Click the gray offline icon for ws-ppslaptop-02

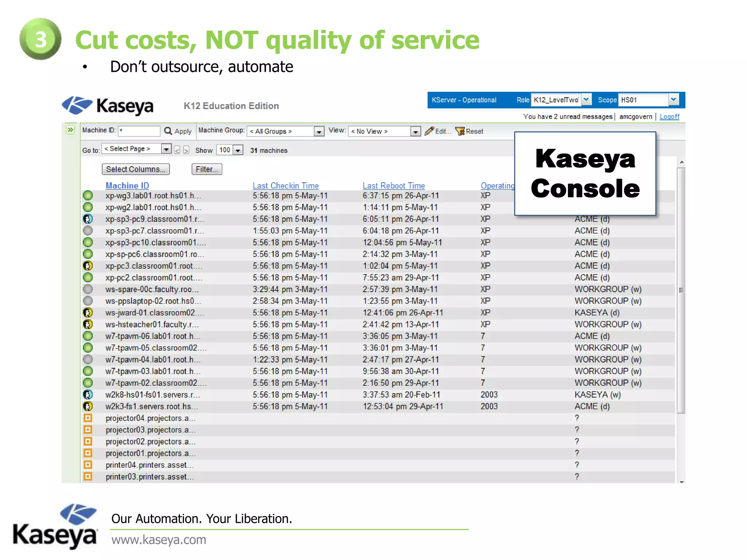[88, 301]
